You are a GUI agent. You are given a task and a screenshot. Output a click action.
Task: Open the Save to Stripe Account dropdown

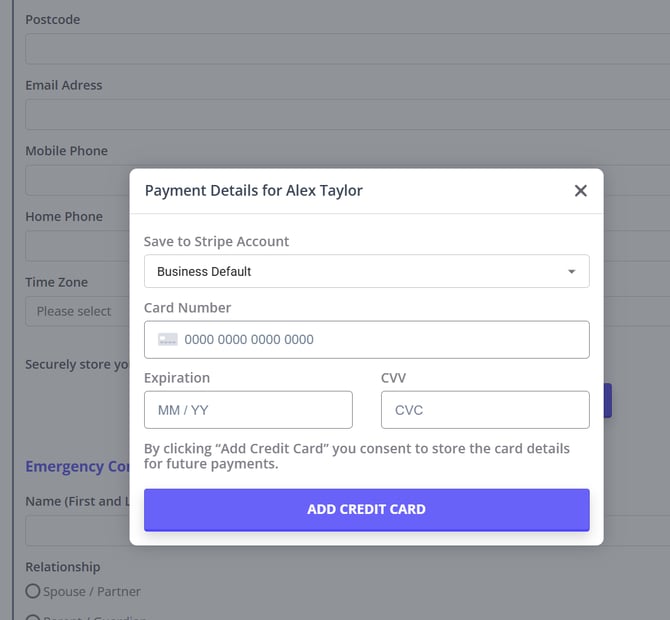366,271
